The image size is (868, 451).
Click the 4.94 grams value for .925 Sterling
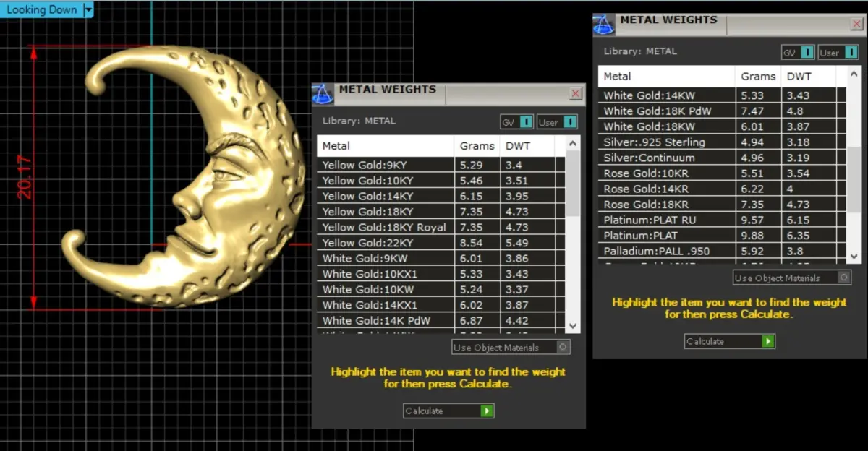coord(752,142)
